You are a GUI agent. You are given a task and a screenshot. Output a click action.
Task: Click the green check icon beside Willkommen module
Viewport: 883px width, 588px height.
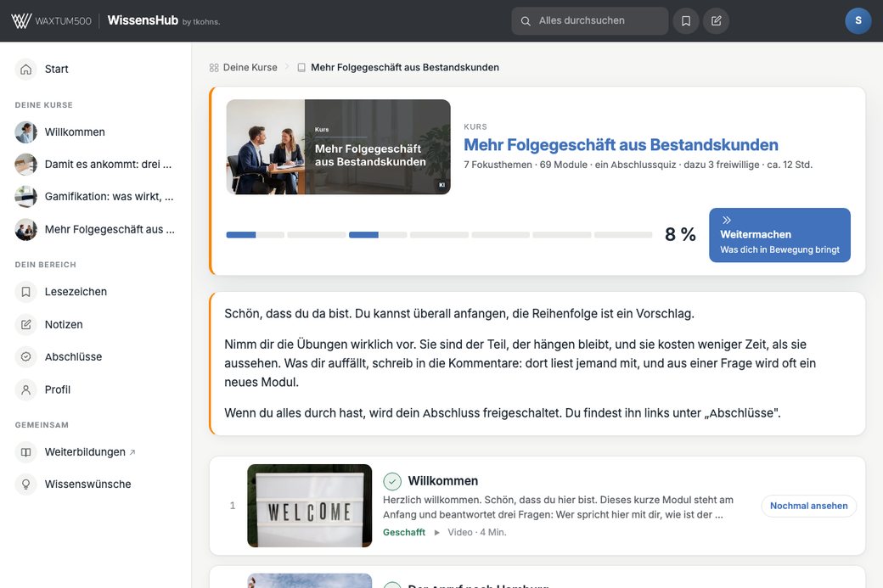(392, 482)
